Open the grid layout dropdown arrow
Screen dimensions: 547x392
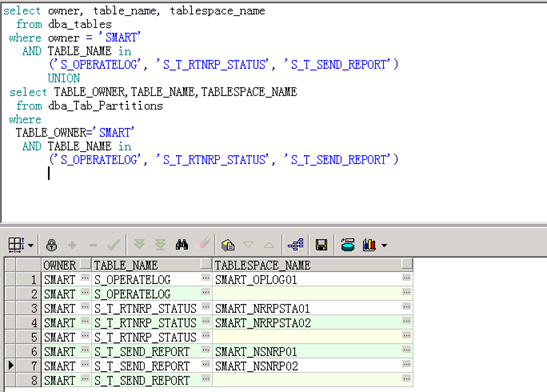pos(31,246)
